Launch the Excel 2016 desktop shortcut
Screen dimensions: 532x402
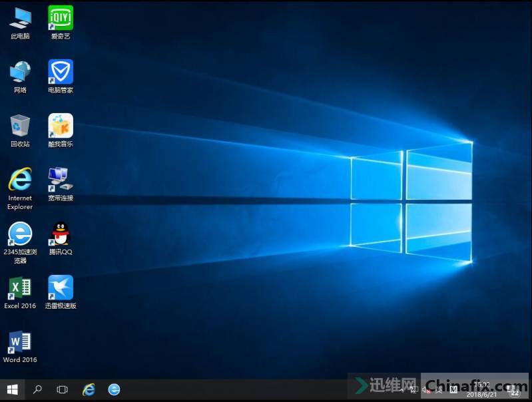click(x=20, y=293)
